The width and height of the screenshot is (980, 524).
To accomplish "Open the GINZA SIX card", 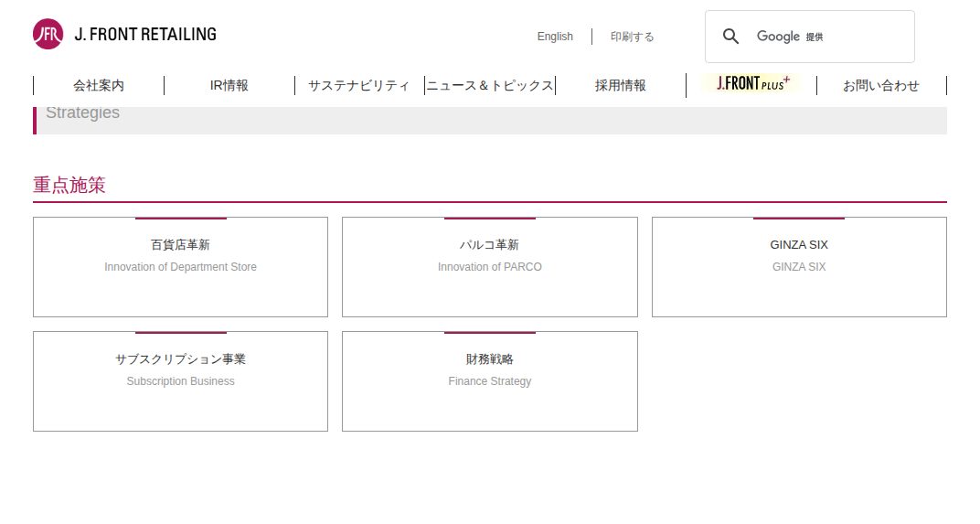I will point(799,267).
